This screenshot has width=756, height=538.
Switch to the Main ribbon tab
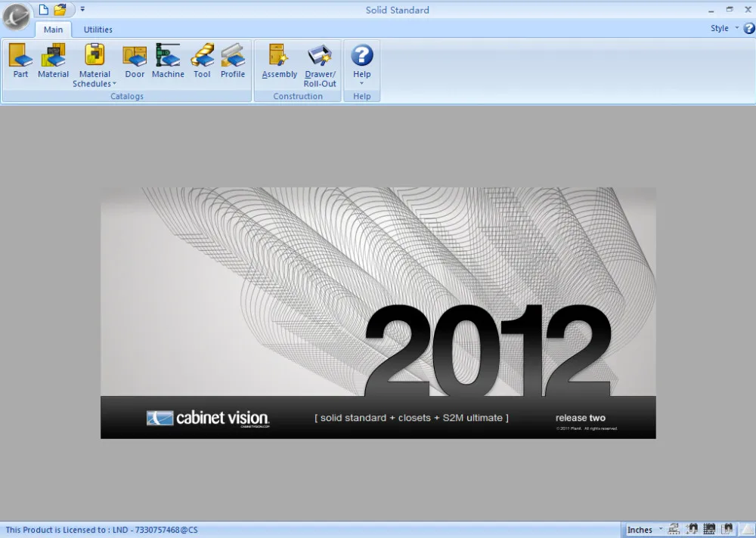pos(53,29)
